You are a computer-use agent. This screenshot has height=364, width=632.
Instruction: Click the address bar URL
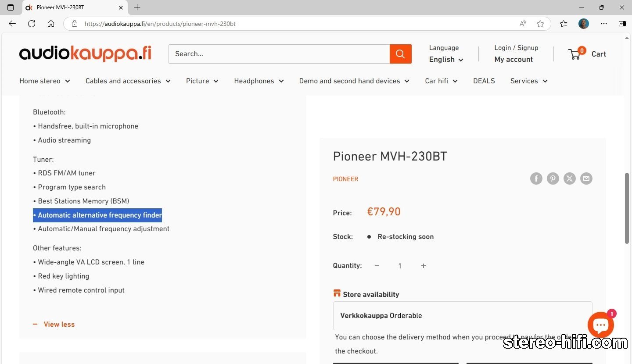tap(160, 24)
